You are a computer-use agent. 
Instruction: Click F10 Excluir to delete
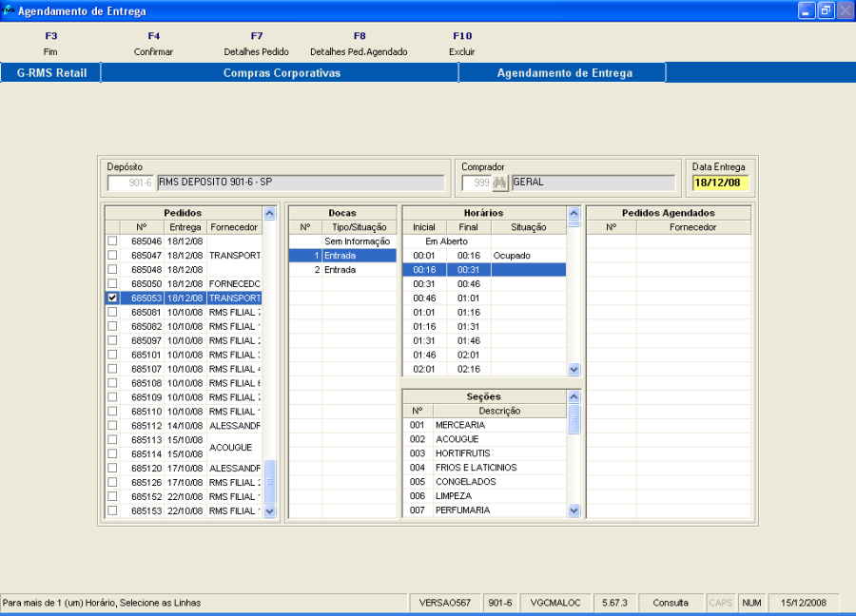tap(462, 44)
